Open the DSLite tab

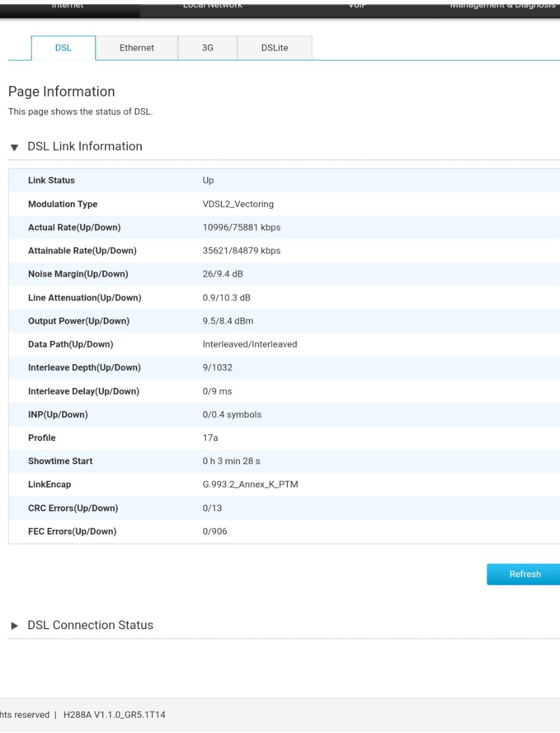[275, 48]
